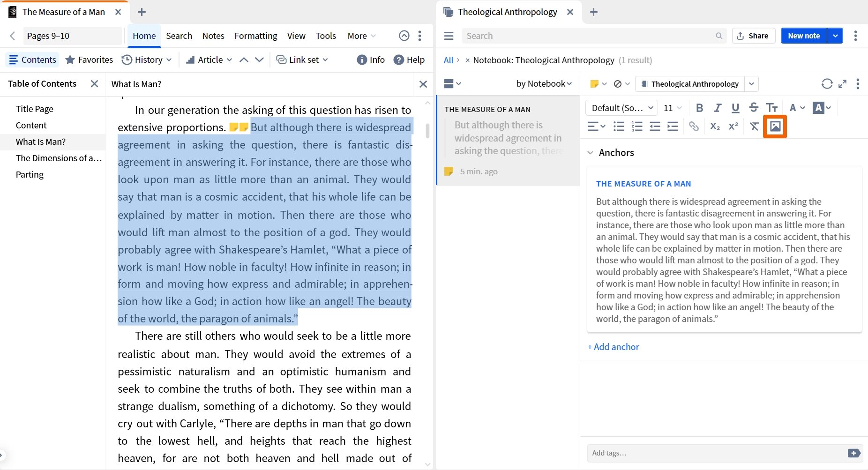Open the font size 11 dropdown

pyautogui.click(x=673, y=108)
